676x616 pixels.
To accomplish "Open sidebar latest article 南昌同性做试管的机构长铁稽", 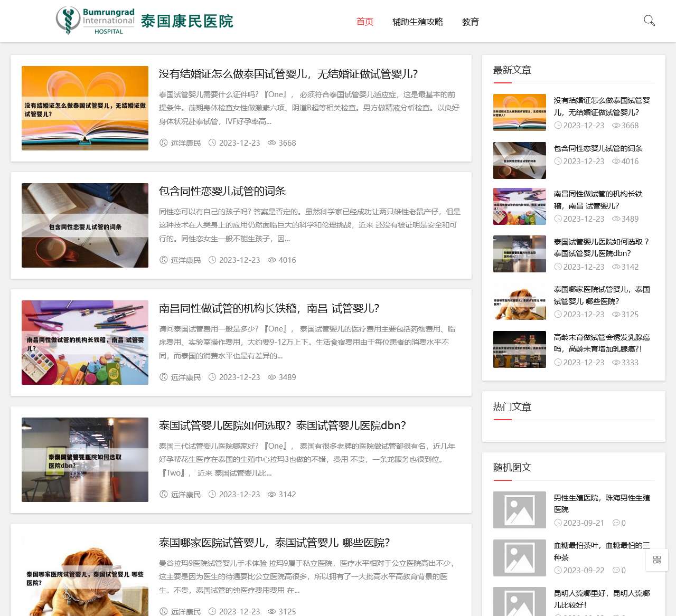I will pyautogui.click(x=598, y=200).
